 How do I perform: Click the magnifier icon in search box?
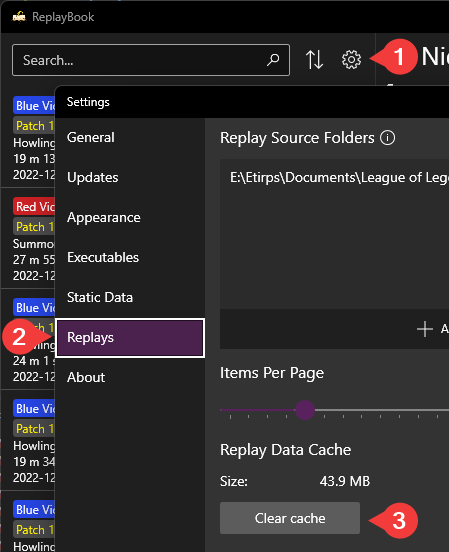tap(273, 60)
